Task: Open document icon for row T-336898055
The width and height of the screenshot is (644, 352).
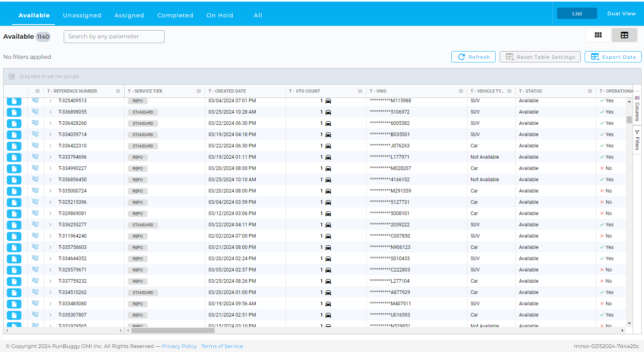Action: pyautogui.click(x=14, y=112)
